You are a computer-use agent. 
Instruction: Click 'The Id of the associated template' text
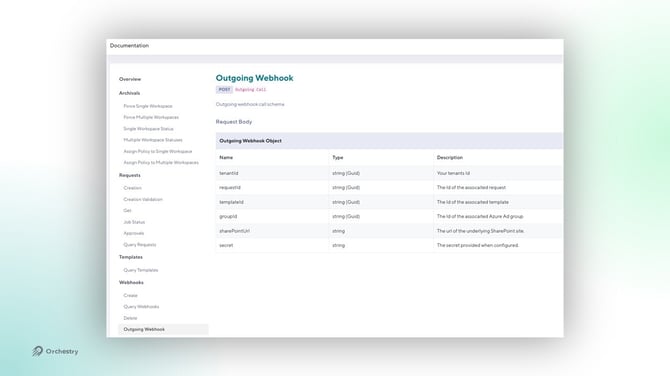[x=473, y=202]
